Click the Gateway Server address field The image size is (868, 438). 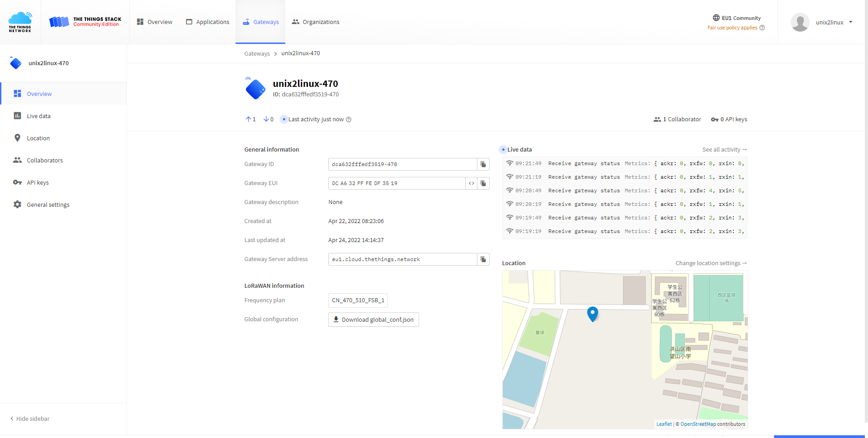(x=402, y=259)
